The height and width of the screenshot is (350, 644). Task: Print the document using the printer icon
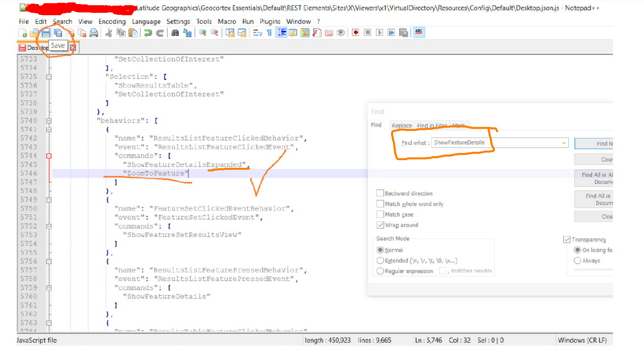point(94,33)
